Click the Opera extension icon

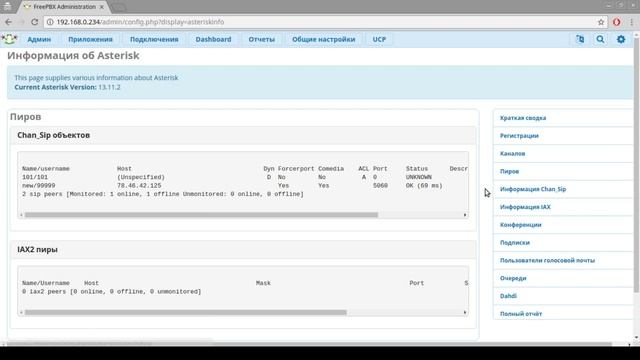click(x=617, y=22)
